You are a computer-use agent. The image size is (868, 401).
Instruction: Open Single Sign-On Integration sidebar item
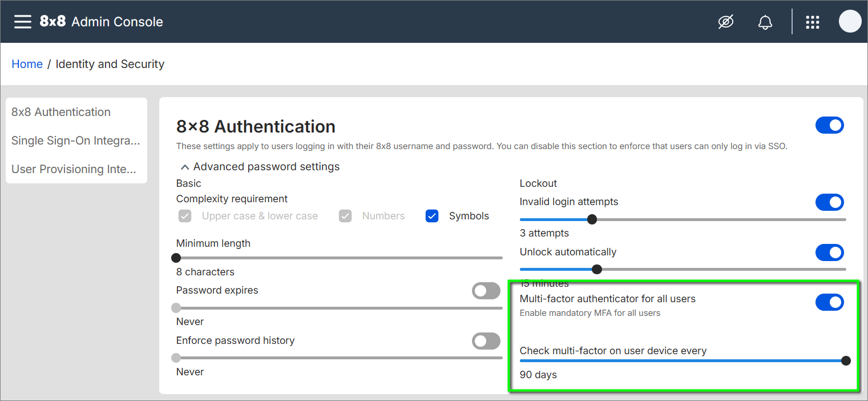pyautogui.click(x=75, y=141)
